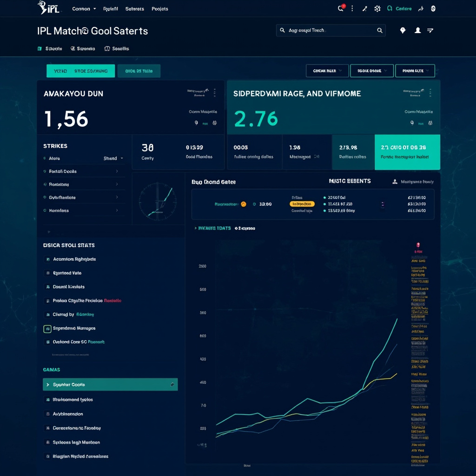The width and height of the screenshot is (476, 476).
Task: Expand the Horrefees row
Action: point(85,211)
